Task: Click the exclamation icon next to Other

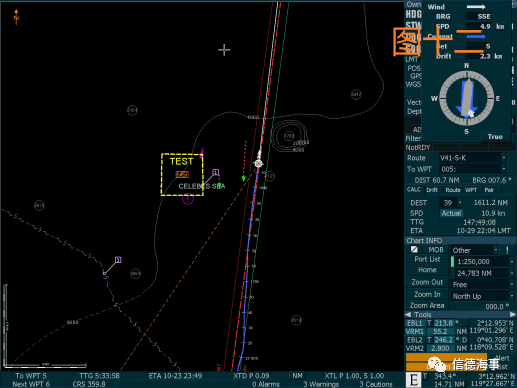Action: (507, 250)
